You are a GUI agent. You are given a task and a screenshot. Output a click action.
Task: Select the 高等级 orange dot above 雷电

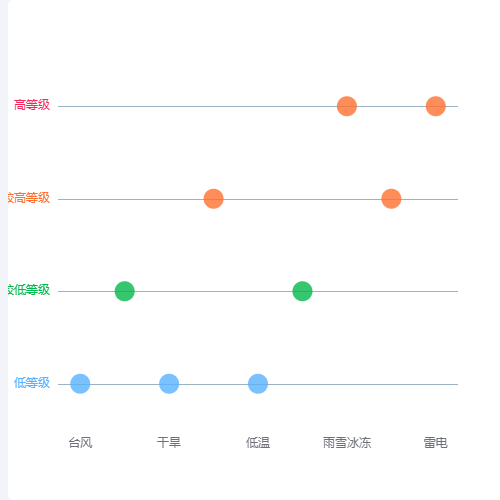click(x=436, y=106)
